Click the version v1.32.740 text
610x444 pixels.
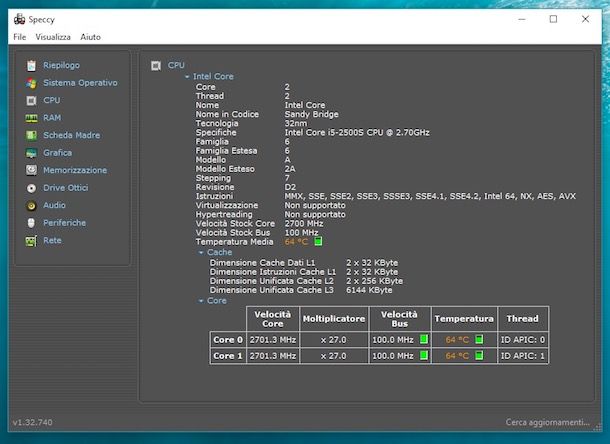coord(32,422)
